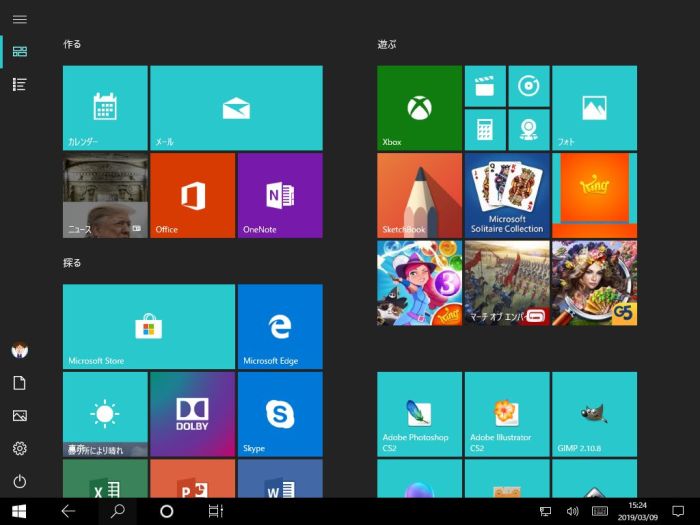700x525 pixels.
Task: Open Microsoft Solitaire Collection game tile
Action: (507, 195)
